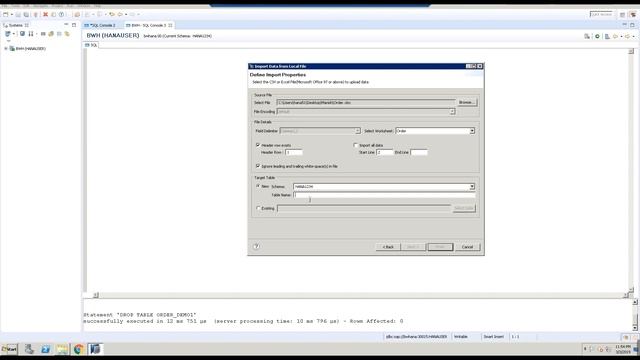Switch to the *SQL Console 2 tab
640x360 pixels.
pos(100,25)
